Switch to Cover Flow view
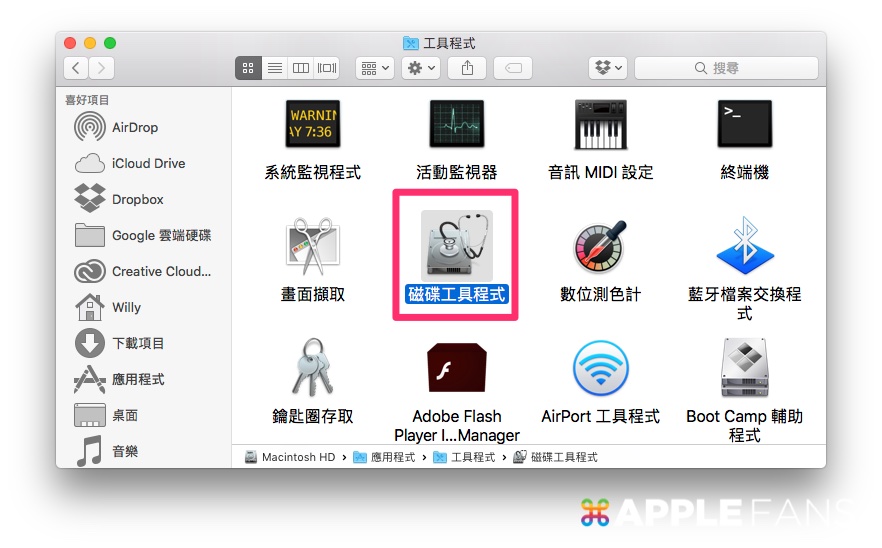 click(x=327, y=68)
